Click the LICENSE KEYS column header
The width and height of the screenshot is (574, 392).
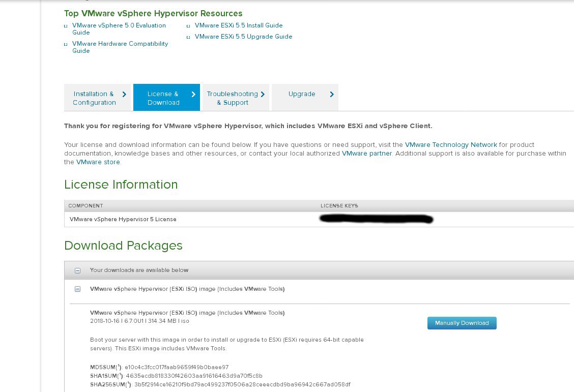[x=339, y=206]
